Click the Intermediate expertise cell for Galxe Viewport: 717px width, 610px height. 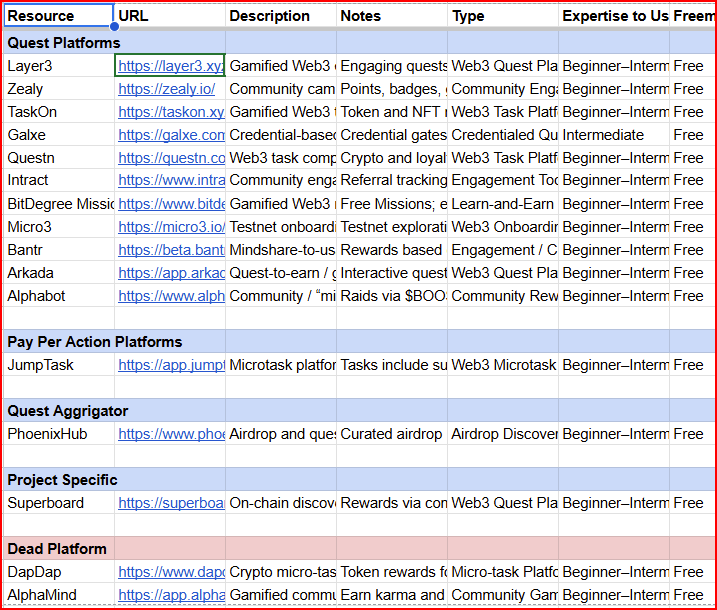click(613, 135)
